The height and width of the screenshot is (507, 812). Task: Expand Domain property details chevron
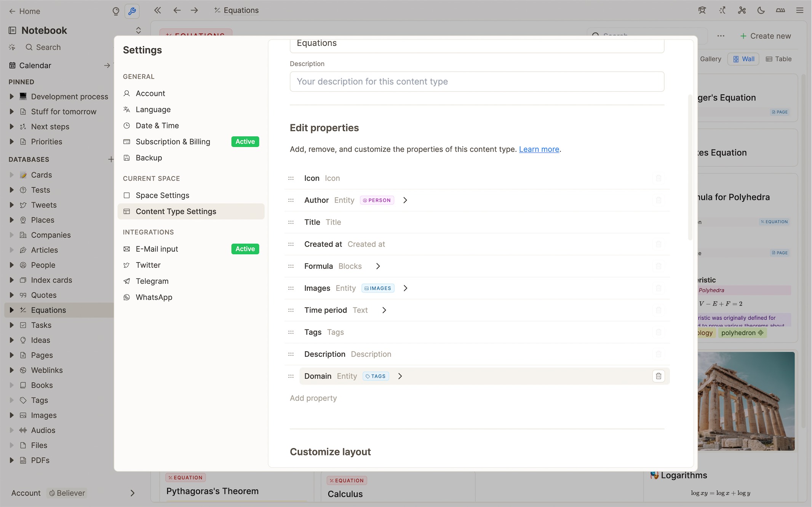click(x=400, y=376)
